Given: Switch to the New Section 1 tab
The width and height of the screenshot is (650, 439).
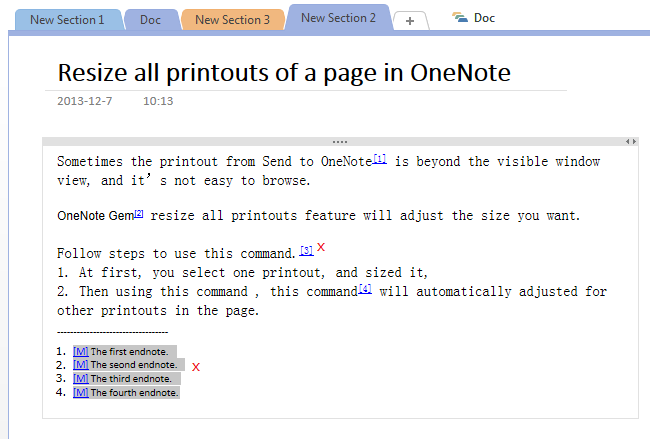Looking at the screenshot, I should [67, 20].
